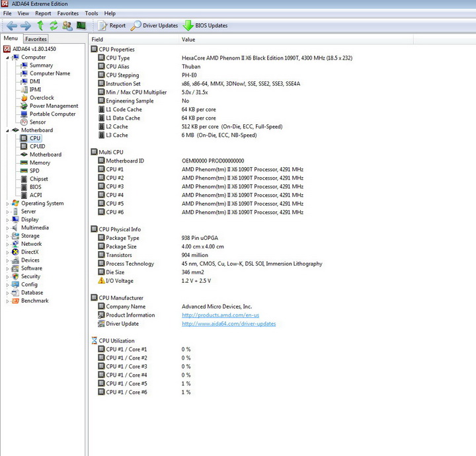Image resolution: width=476 pixels, height=456 pixels.
Task: Open the monitor diagnostics toolbar icon
Action: [x=81, y=26]
